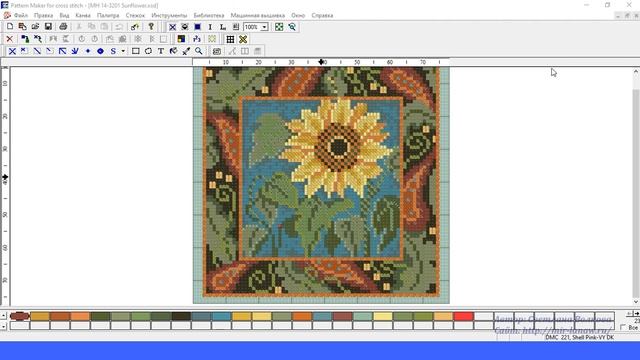The height and width of the screenshot is (360, 640).
Task: Select the half stitch diagonal line tool
Action: [x=37, y=51]
